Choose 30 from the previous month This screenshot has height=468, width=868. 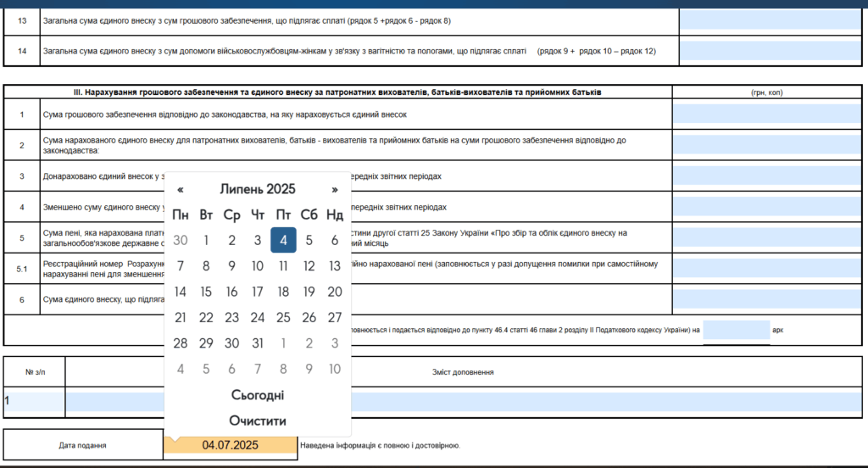[x=181, y=240]
